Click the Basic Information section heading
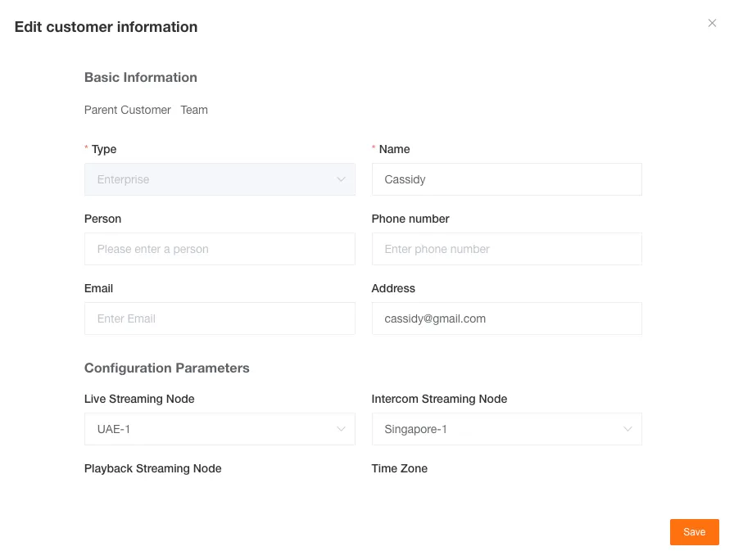The image size is (734, 560). click(140, 77)
